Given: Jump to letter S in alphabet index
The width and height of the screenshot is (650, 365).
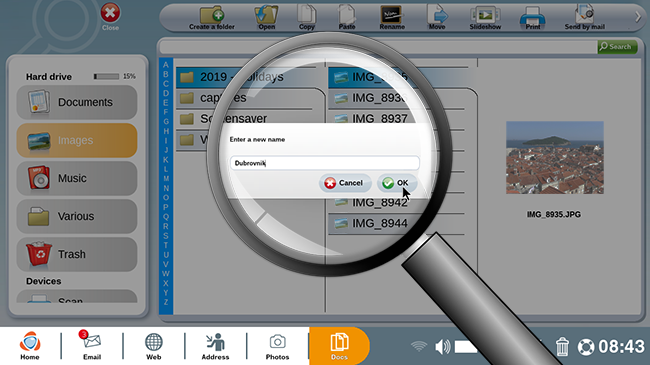Looking at the screenshot, I should [166, 236].
